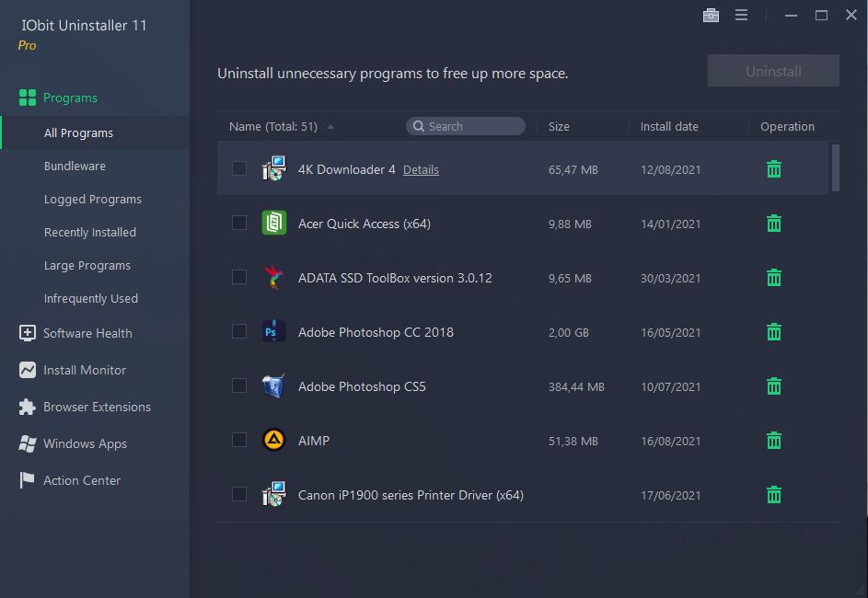Click the Adobe Photoshop CS5 icon
The width and height of the screenshot is (868, 598).
click(274, 385)
